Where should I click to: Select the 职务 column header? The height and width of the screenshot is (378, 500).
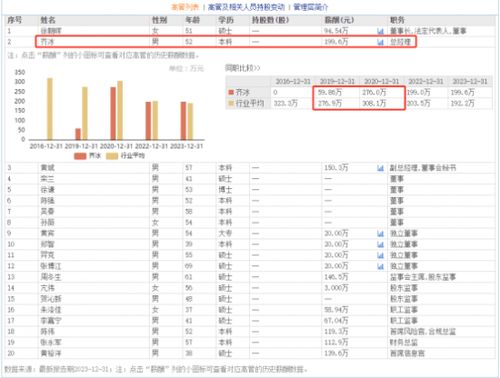[397, 20]
